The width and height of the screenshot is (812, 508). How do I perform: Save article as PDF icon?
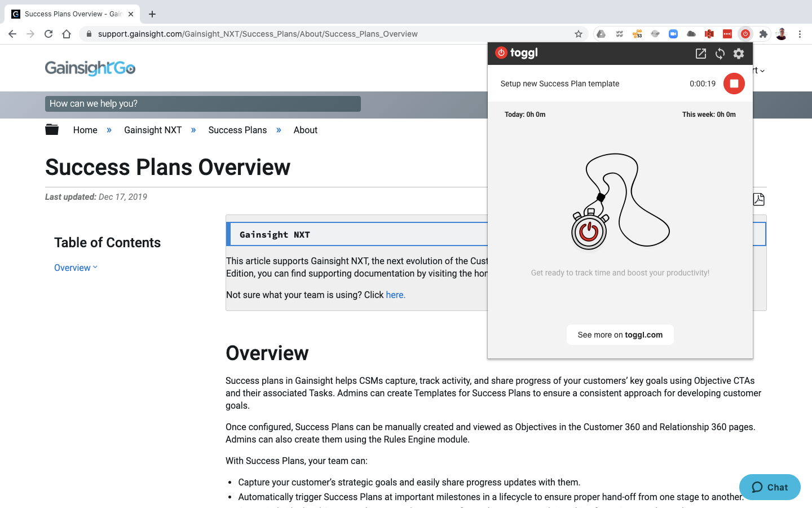click(759, 199)
